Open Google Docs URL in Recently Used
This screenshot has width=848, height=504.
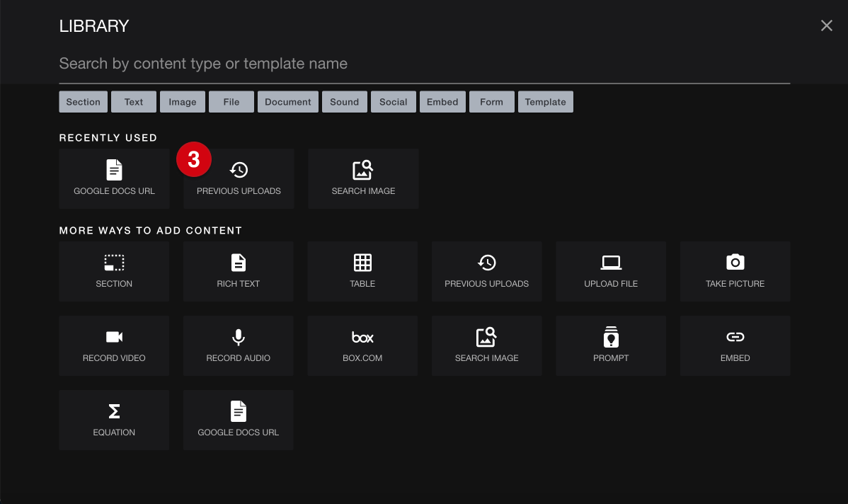114,179
